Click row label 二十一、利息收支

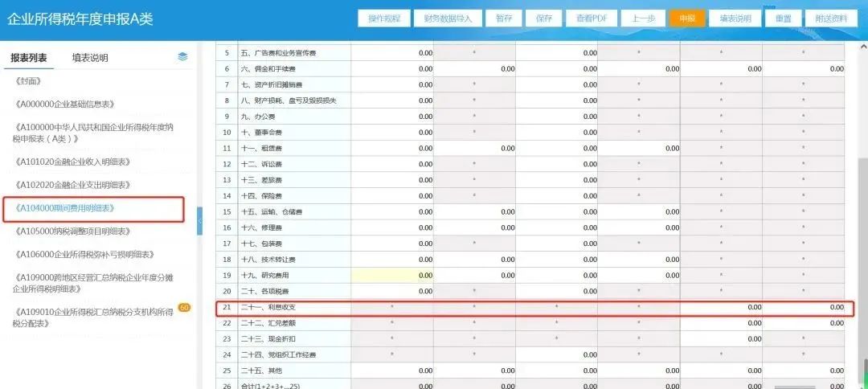[x=268, y=306]
